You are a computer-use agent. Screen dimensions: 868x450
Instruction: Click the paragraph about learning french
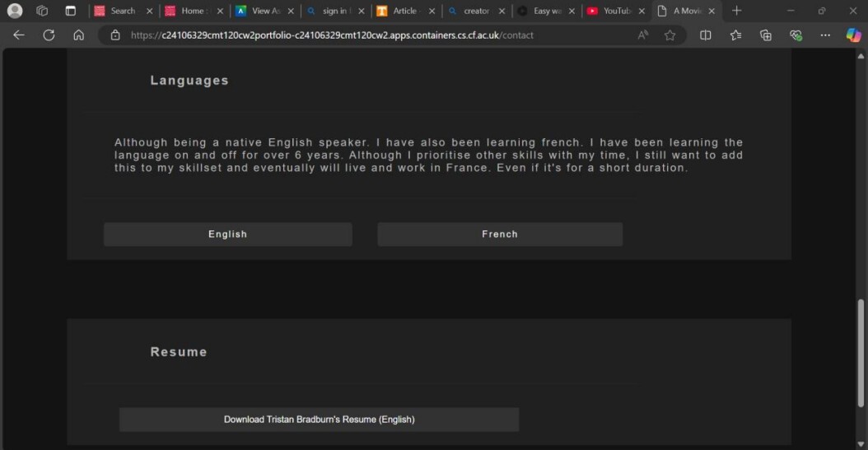pyautogui.click(x=428, y=155)
